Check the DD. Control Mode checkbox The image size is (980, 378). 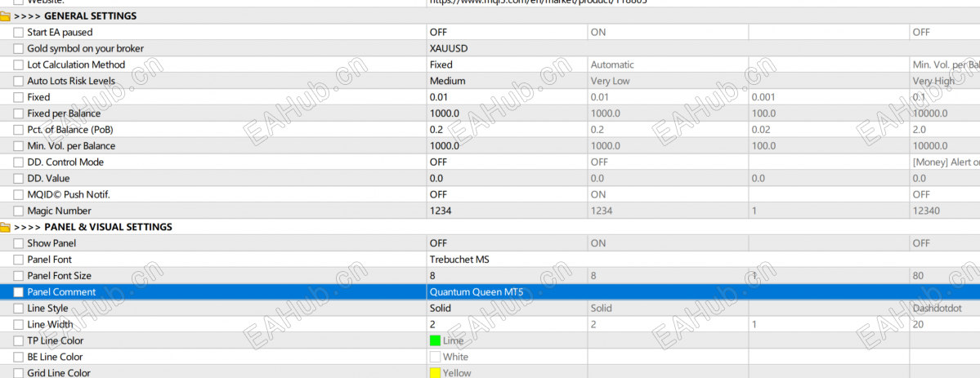[18, 162]
